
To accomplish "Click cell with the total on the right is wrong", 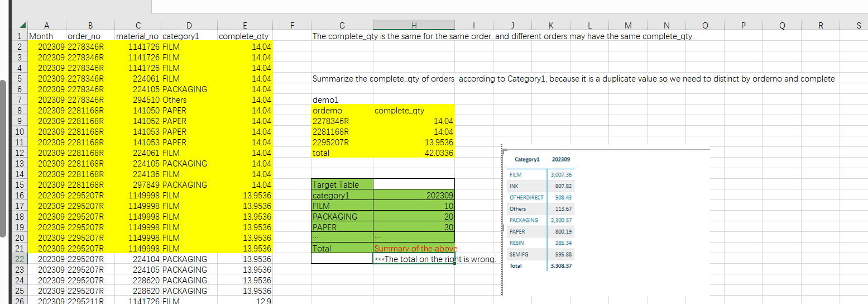I will pos(414,259).
